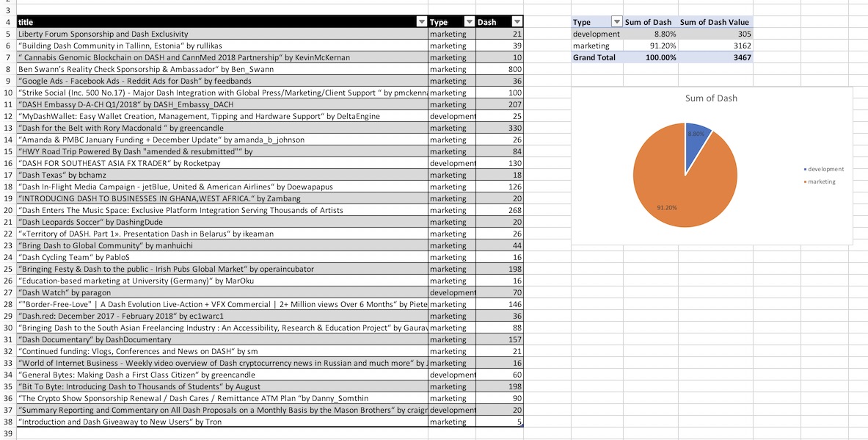Select the 'DASH FOR SOUTHEAST ASIA FX TRADER' cell

(222, 164)
